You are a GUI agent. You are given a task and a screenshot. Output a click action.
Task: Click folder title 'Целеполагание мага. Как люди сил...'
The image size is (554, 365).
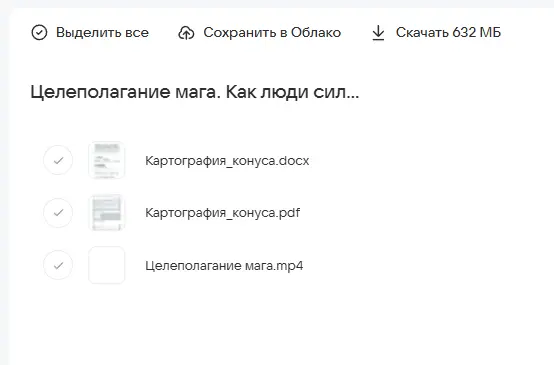(195, 92)
